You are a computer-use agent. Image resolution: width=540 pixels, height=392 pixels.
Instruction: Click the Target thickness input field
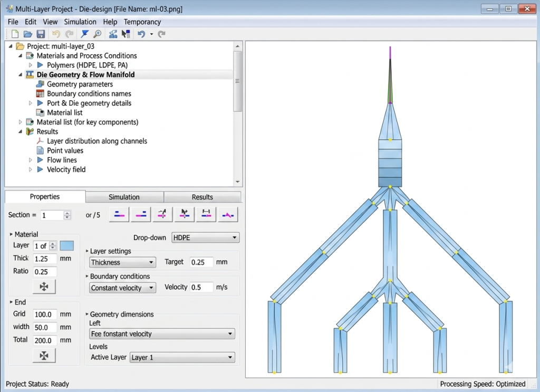click(x=201, y=262)
